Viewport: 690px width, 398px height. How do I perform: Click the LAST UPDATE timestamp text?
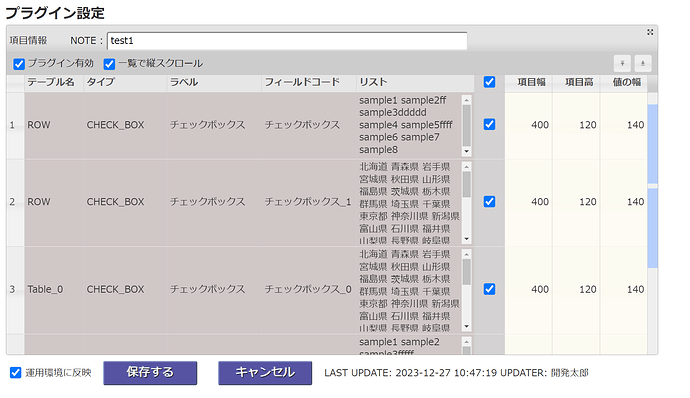pyautogui.click(x=446, y=373)
